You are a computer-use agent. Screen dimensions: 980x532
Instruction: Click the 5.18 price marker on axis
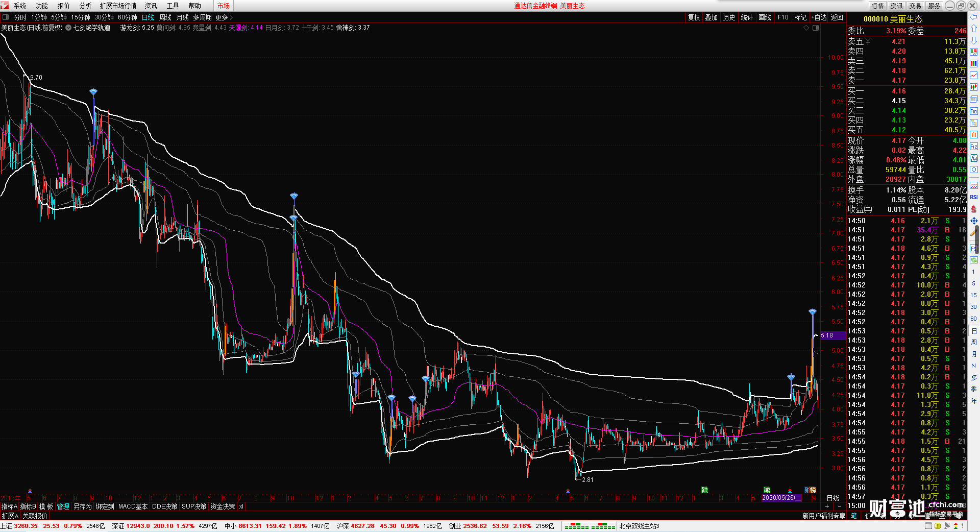(833, 335)
